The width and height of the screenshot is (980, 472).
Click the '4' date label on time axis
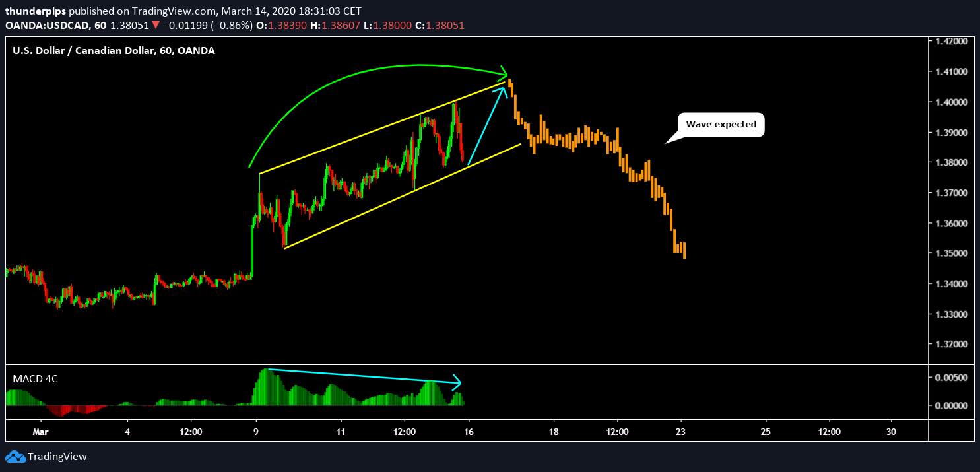(127, 432)
